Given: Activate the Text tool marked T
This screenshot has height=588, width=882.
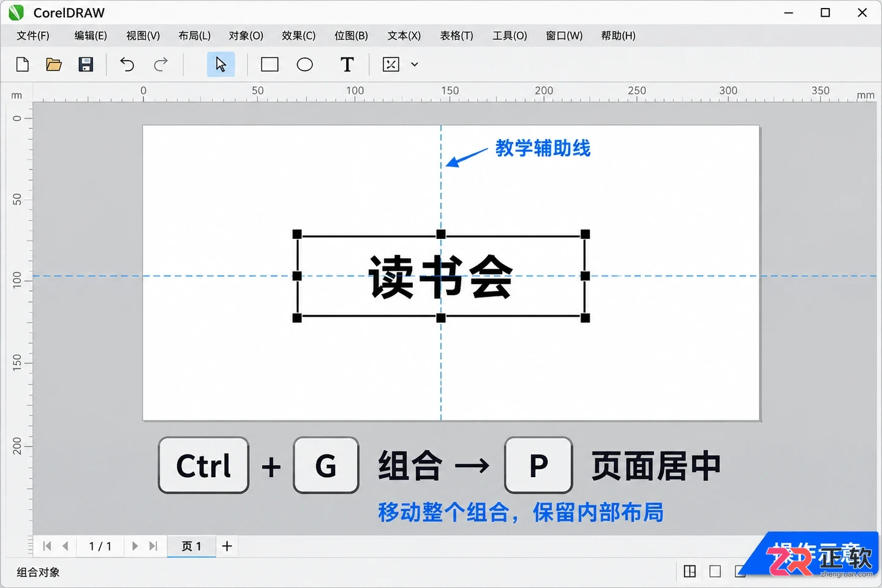Looking at the screenshot, I should pos(347,64).
